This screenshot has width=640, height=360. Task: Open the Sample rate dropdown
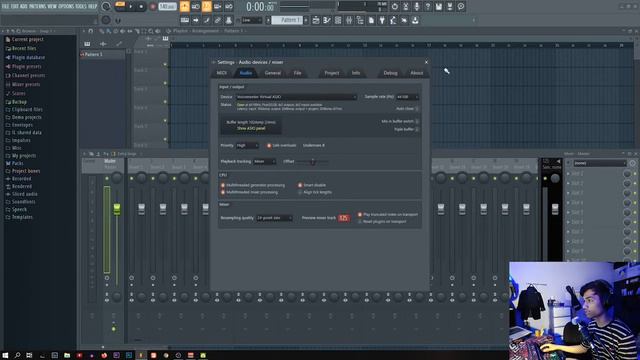pyautogui.click(x=407, y=97)
